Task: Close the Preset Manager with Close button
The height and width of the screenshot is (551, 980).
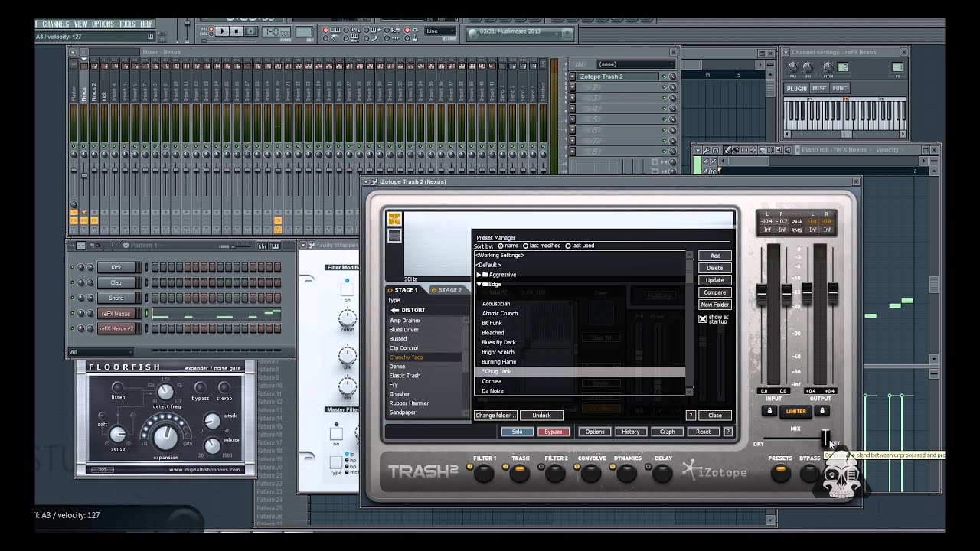Action: pos(714,415)
